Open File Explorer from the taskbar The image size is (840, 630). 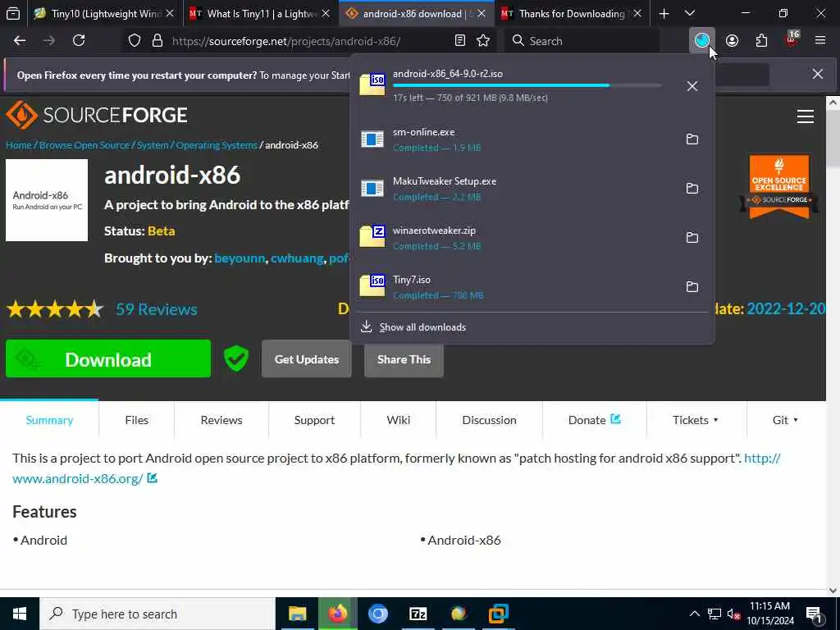click(x=297, y=614)
